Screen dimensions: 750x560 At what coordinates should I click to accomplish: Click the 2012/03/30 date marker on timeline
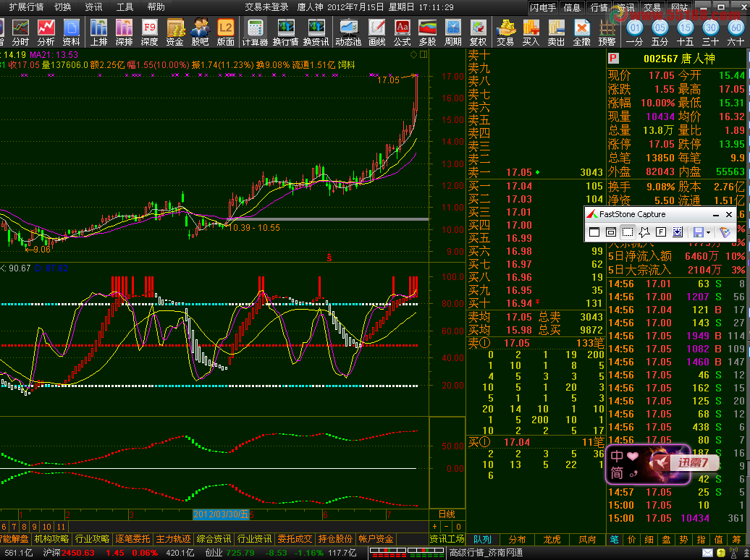coord(221,514)
